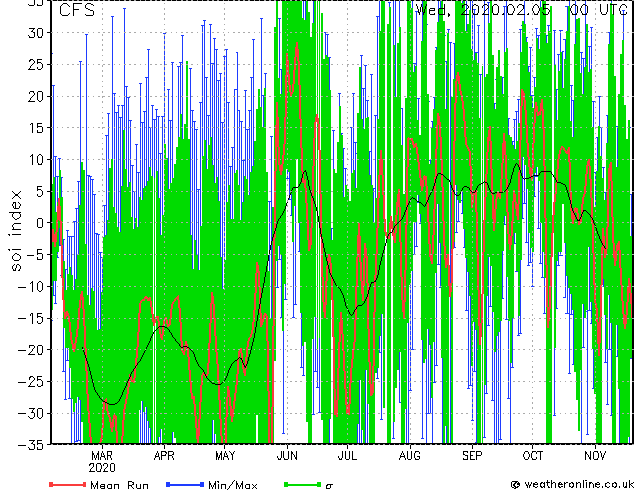This screenshot has height=490, width=634.
Task: Click the −15 tick label on y-axis
Action: pos(31,318)
